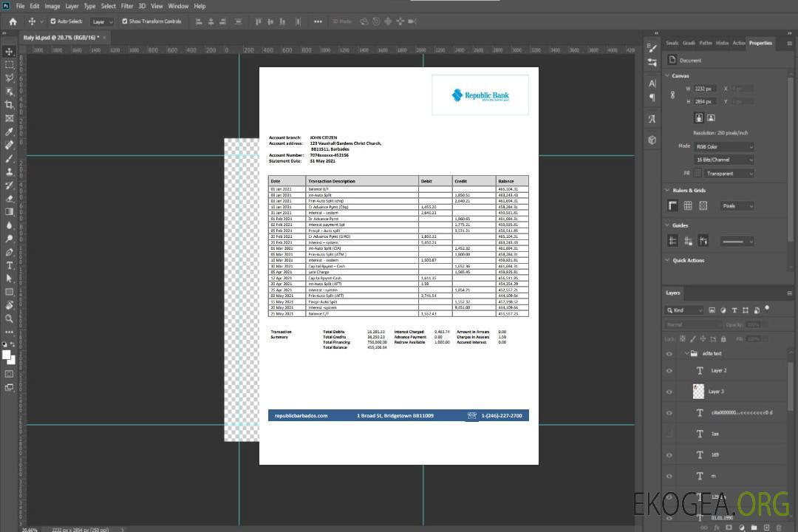The image size is (798, 532).
Task: Open the 16 Bits/Channel dropdown
Action: tap(724, 160)
